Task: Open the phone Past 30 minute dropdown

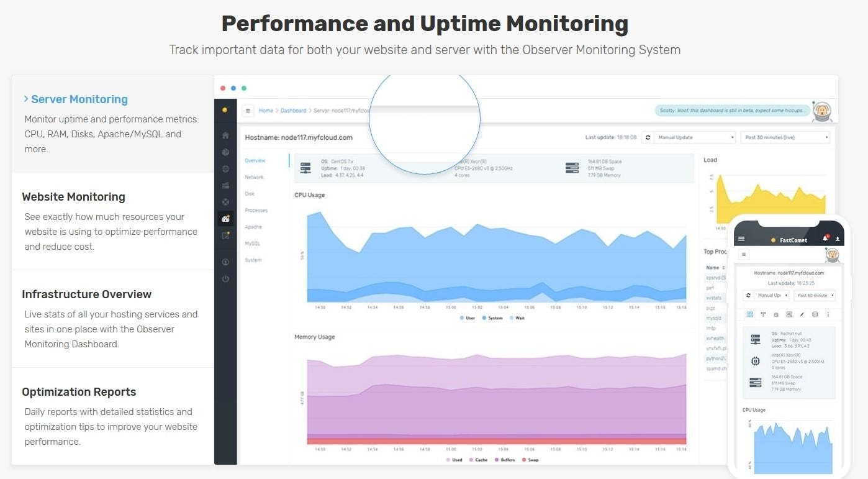Action: click(815, 296)
